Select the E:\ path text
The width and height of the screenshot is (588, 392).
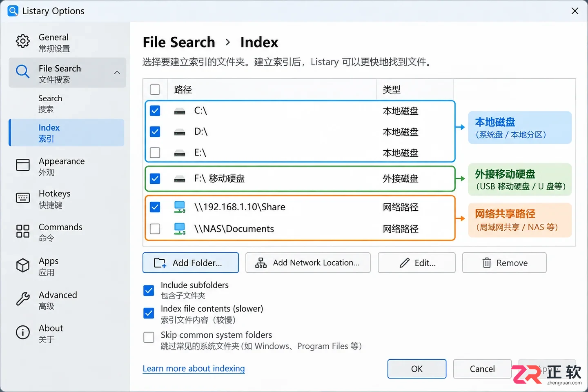tap(200, 153)
